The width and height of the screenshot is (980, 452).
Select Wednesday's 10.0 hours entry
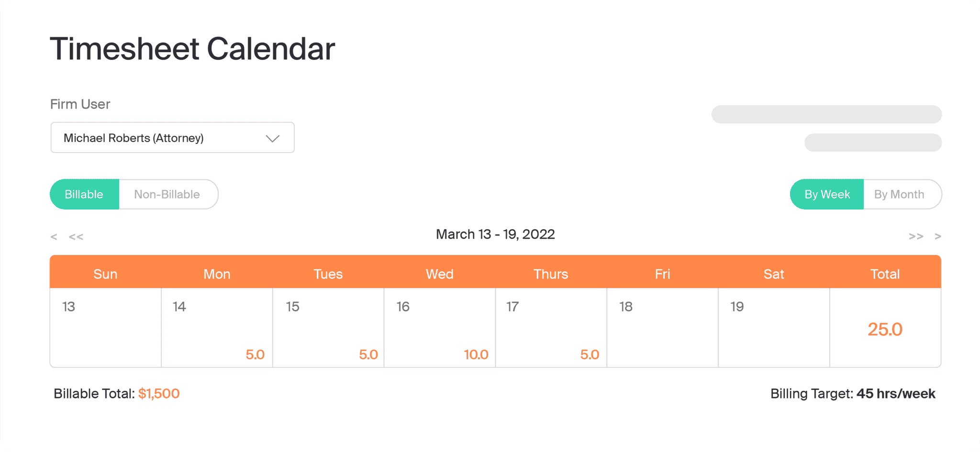[x=476, y=354]
